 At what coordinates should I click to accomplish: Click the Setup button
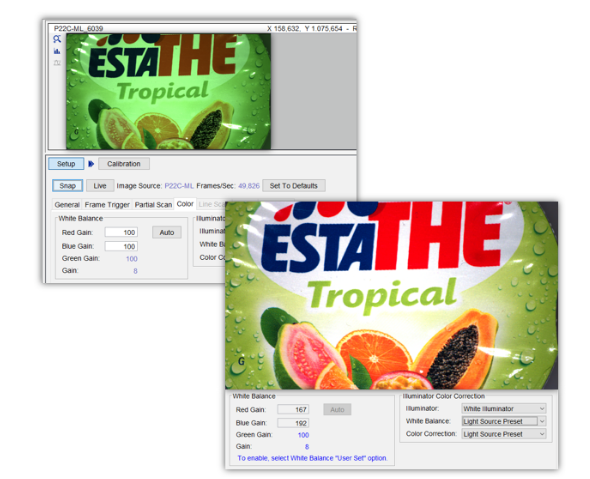tap(66, 164)
